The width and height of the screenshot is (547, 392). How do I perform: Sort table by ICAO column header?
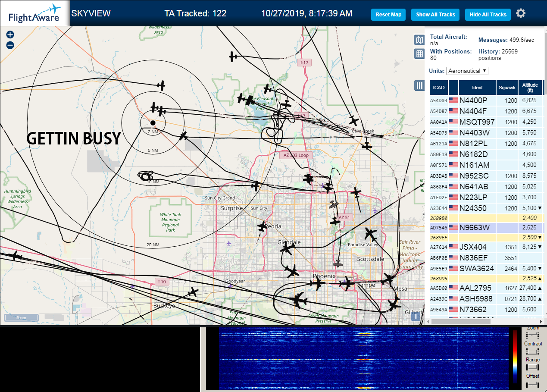click(x=439, y=88)
